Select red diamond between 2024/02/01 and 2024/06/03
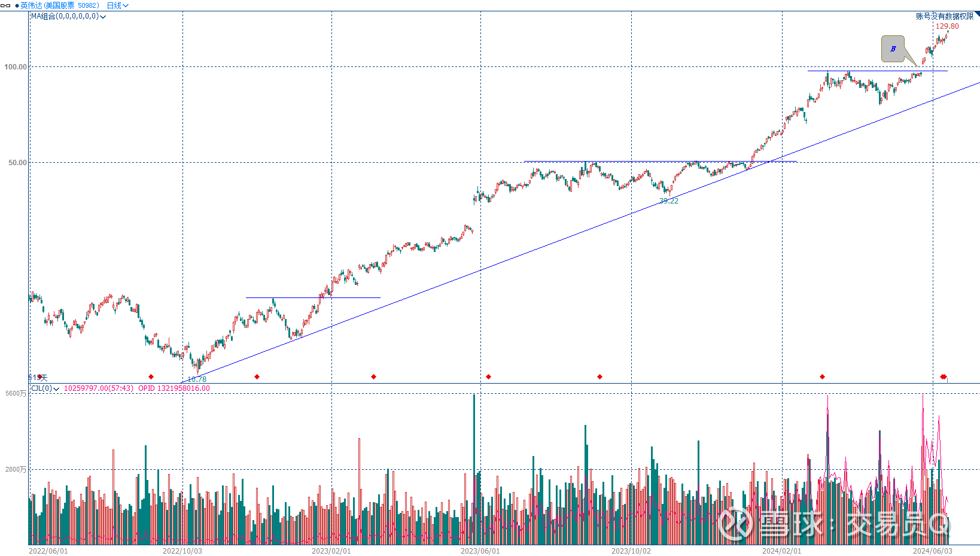980x556 pixels. (823, 376)
